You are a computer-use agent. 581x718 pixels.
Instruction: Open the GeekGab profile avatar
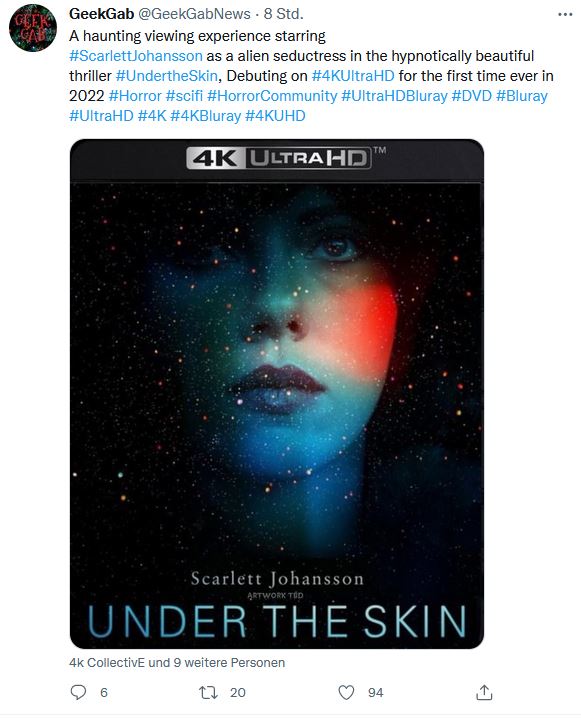[33, 27]
